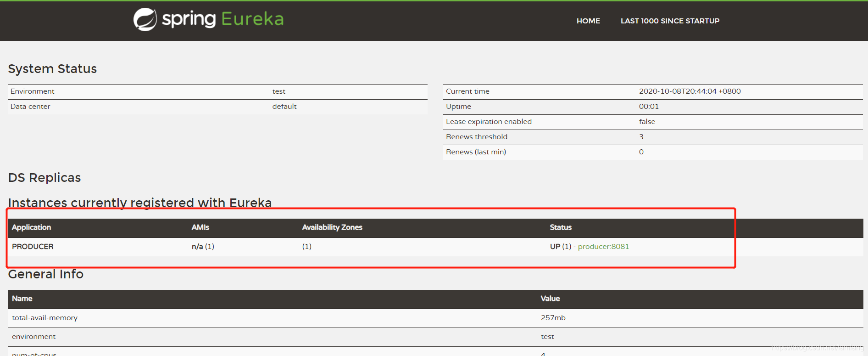Click the Spring Eureka logo

tap(208, 20)
